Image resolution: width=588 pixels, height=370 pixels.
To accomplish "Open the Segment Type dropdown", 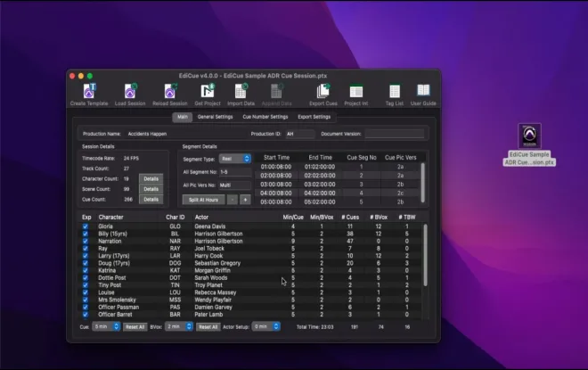I will 234,159.
